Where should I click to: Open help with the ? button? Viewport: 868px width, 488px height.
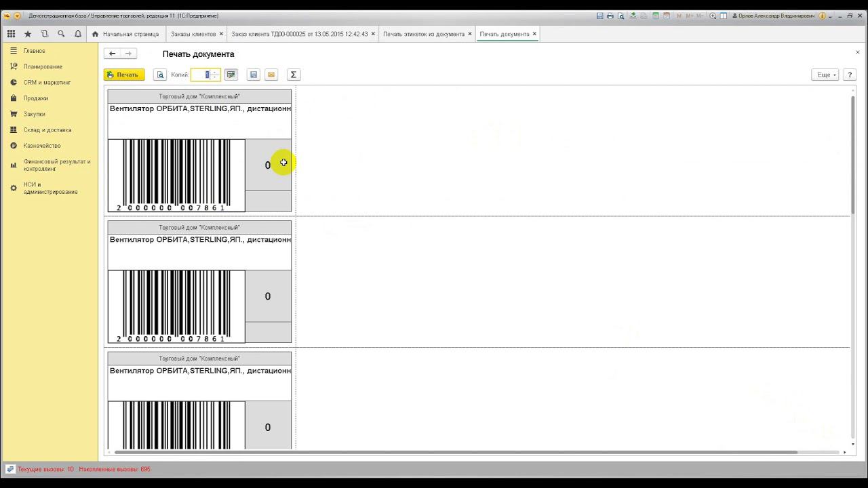(x=850, y=75)
